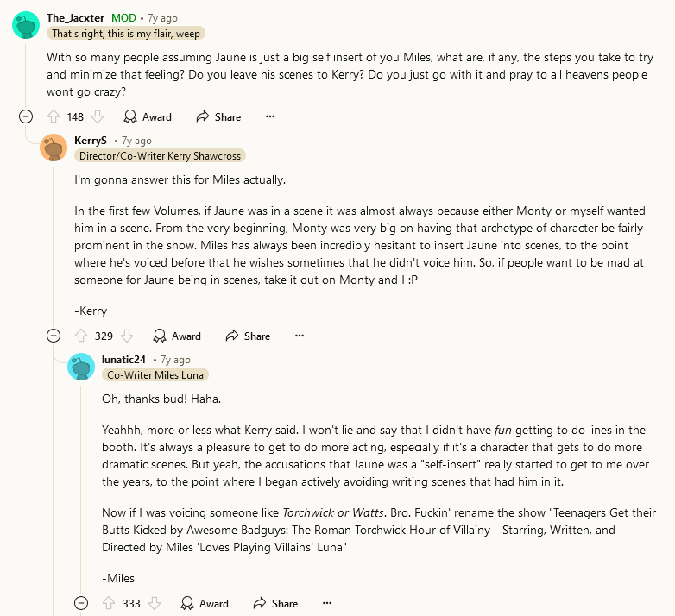Share KerryS's reply
675x616 pixels.
pos(248,336)
